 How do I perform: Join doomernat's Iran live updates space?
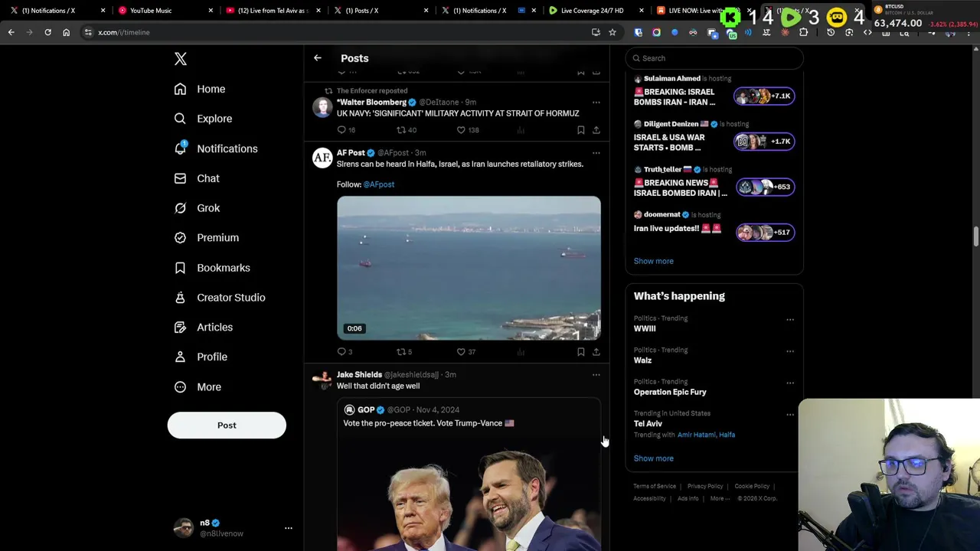pos(764,232)
